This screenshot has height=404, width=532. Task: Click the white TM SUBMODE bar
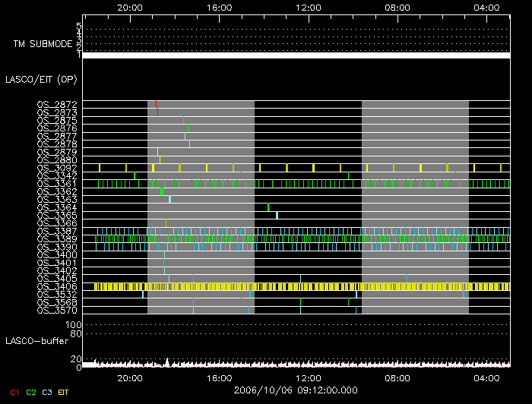pos(296,55)
